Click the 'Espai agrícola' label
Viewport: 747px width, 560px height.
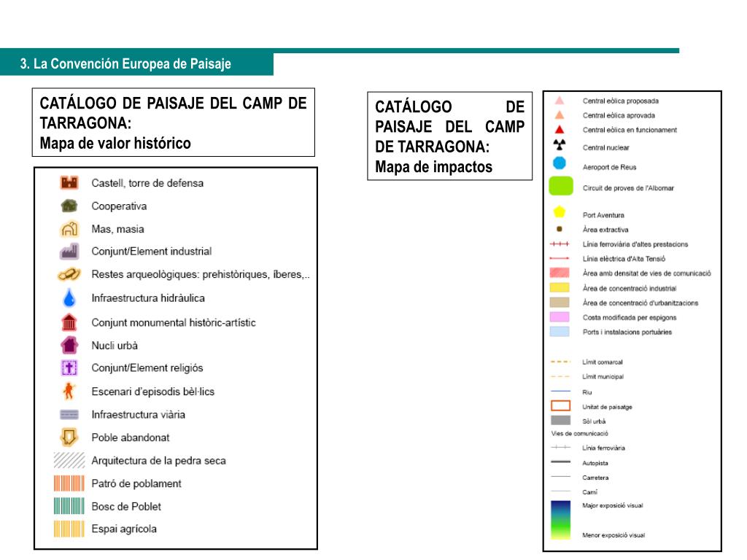pos(124,529)
